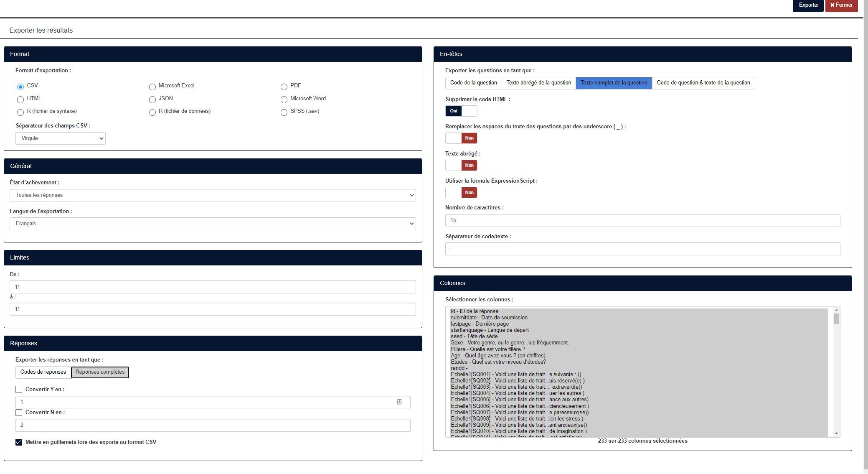This screenshot has width=868, height=474.
Task: Select SPSS (.sav) format
Action: (284, 112)
